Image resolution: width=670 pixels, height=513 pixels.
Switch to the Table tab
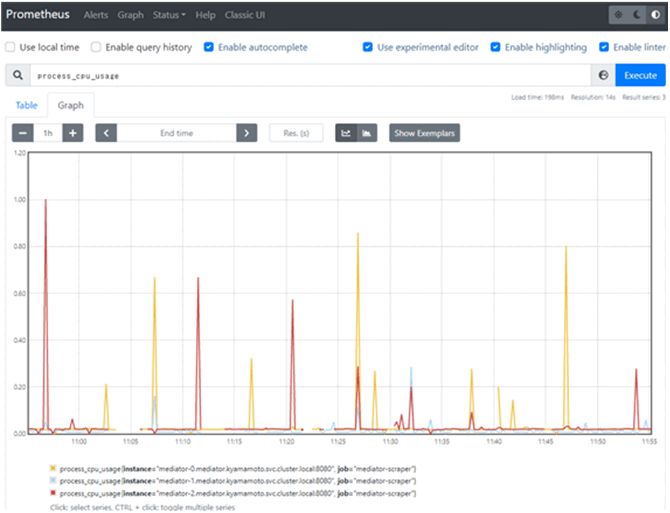pyautogui.click(x=26, y=104)
